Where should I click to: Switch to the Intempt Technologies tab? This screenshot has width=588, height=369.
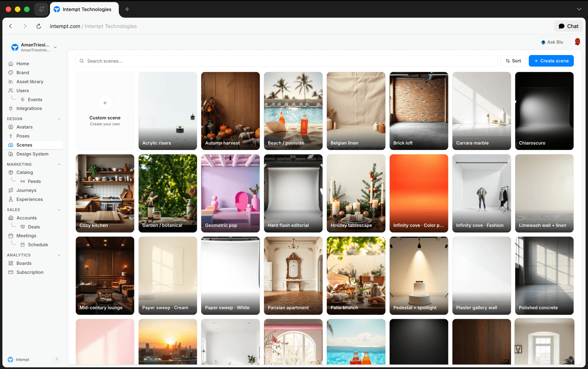[x=84, y=9]
